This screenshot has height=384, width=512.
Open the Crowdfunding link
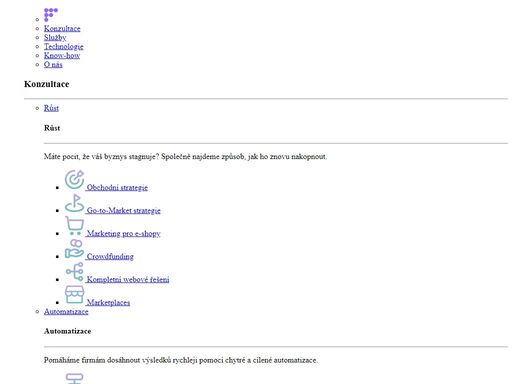point(110,257)
